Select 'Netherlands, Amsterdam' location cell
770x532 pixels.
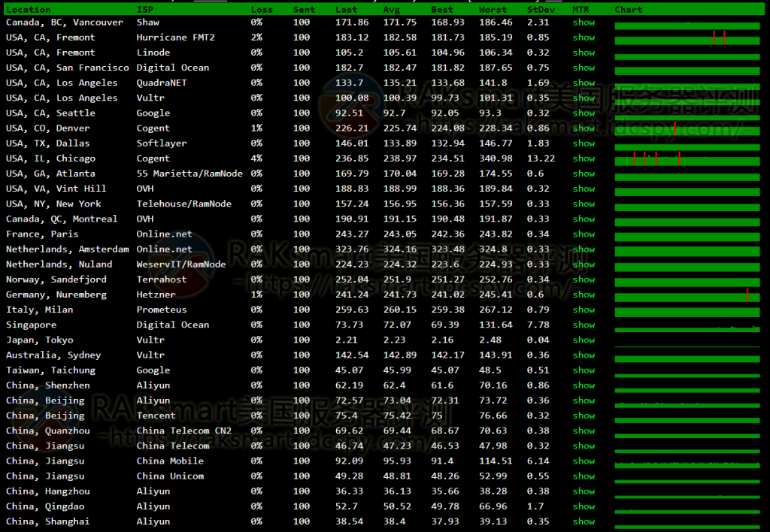point(67,249)
